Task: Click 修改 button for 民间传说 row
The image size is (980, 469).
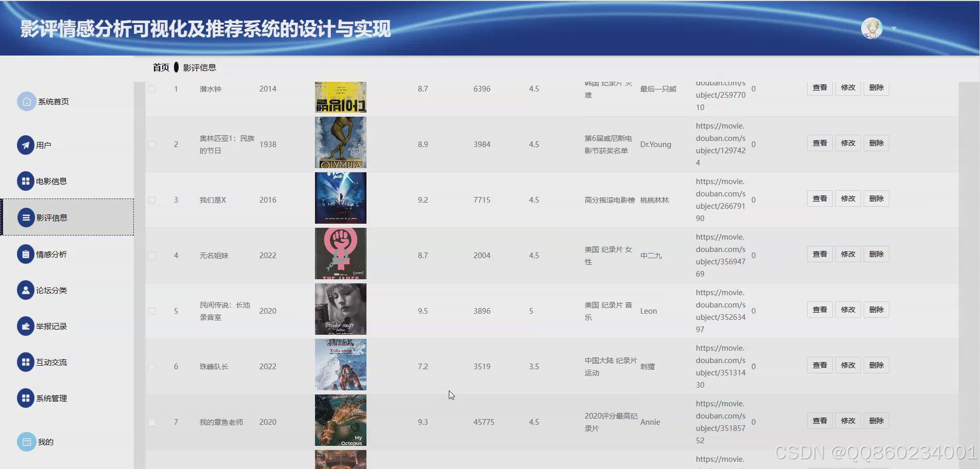Action: point(848,310)
